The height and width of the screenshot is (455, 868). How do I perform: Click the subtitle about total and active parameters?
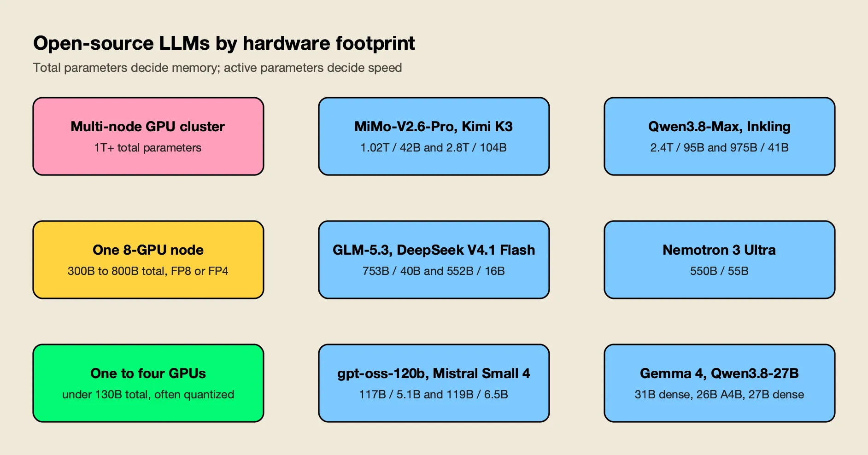click(217, 68)
